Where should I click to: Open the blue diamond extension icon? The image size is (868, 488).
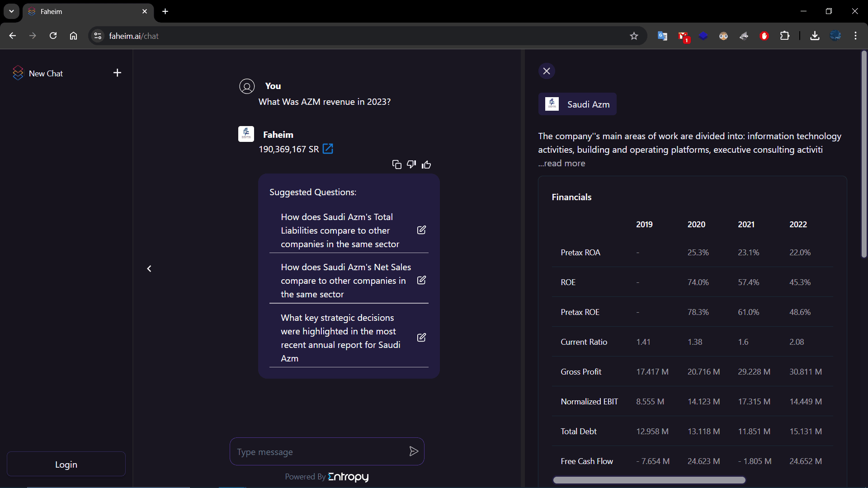tap(703, 36)
